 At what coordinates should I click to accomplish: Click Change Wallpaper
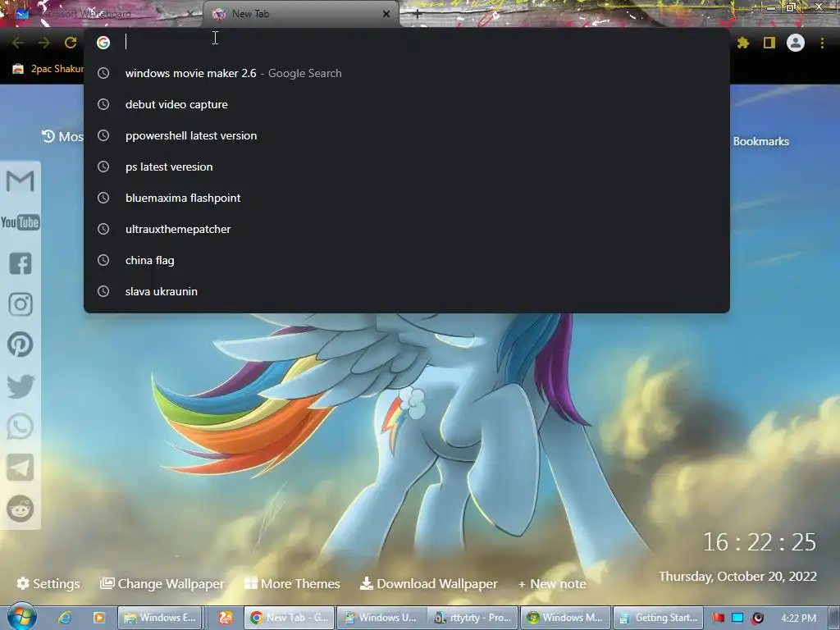tap(162, 583)
